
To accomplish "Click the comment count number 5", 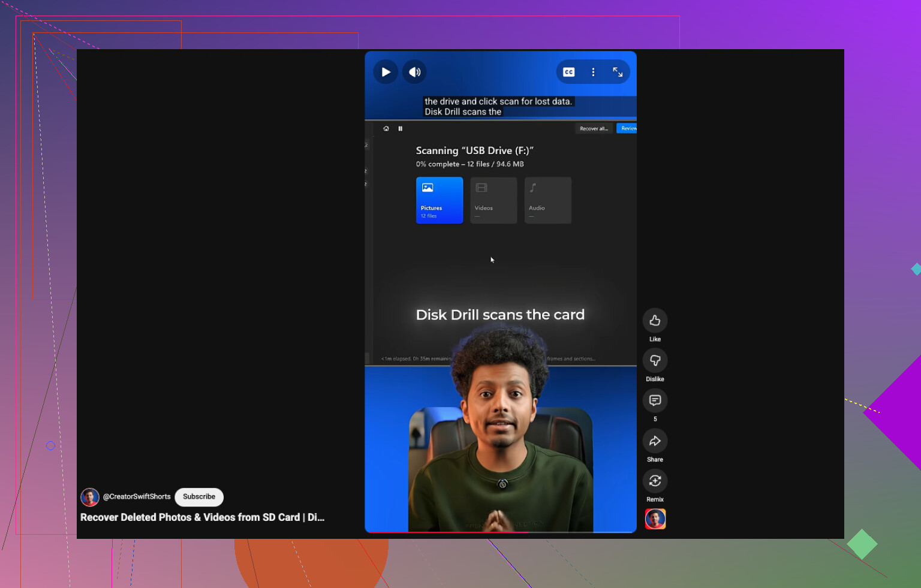I will tap(655, 419).
